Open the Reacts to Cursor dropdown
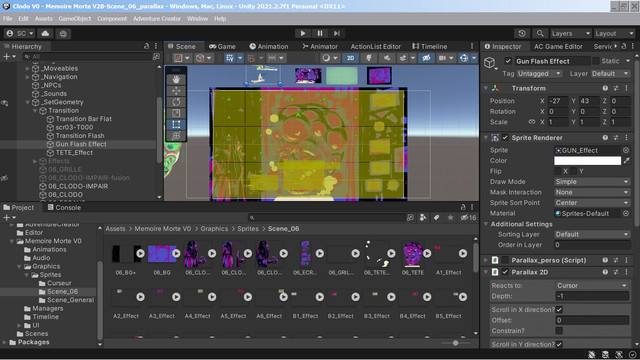This screenshot has height=360, width=640. 592,286
